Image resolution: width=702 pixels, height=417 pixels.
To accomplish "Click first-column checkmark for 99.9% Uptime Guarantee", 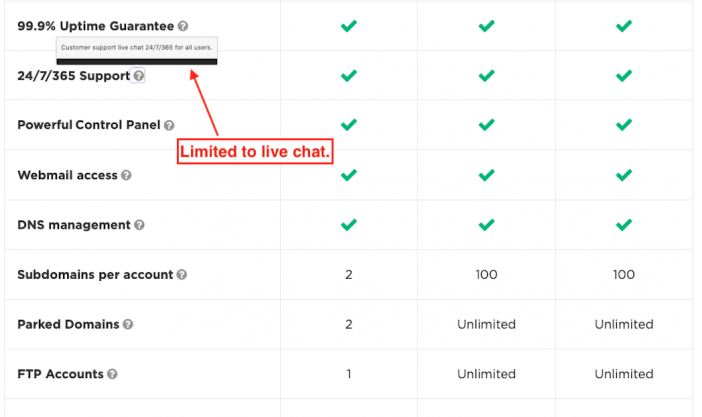I will (349, 26).
